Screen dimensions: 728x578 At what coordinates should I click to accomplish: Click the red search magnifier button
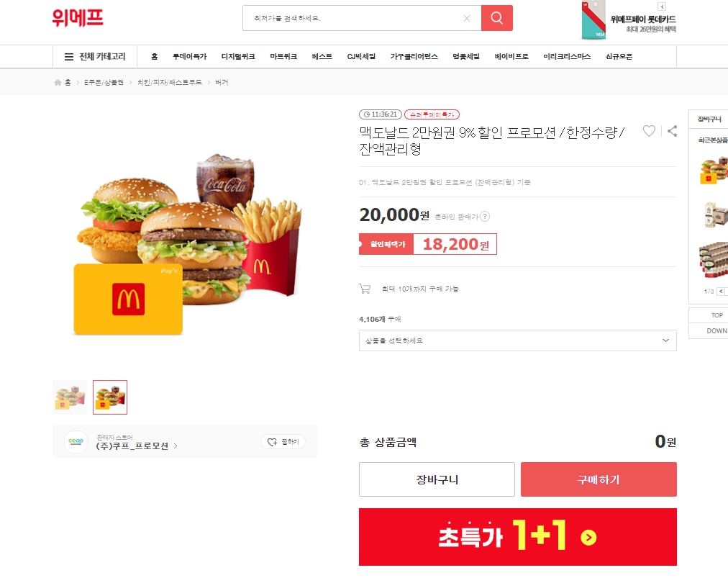pos(497,18)
